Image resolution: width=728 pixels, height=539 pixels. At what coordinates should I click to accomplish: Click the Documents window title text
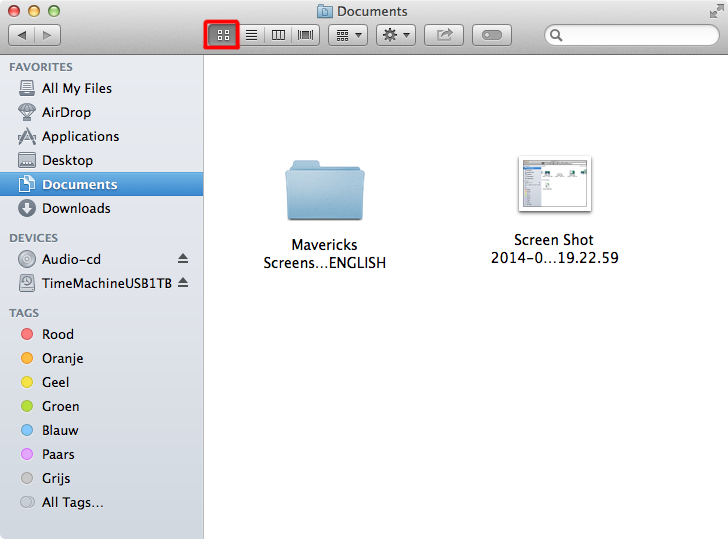pyautogui.click(x=372, y=11)
